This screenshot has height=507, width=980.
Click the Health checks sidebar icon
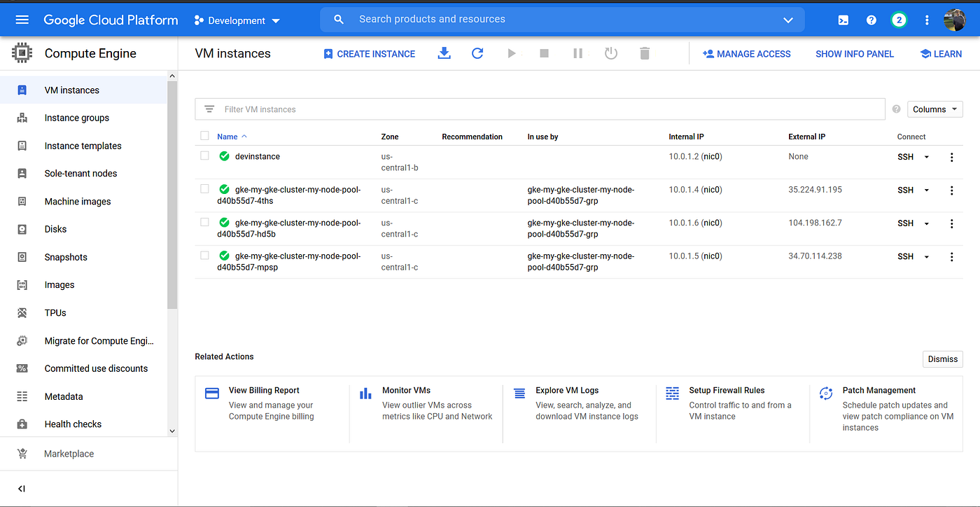(22, 424)
